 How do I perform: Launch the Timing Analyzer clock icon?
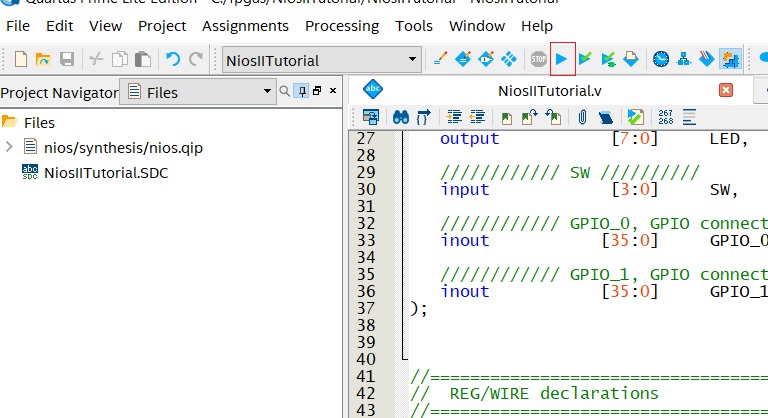click(661, 59)
